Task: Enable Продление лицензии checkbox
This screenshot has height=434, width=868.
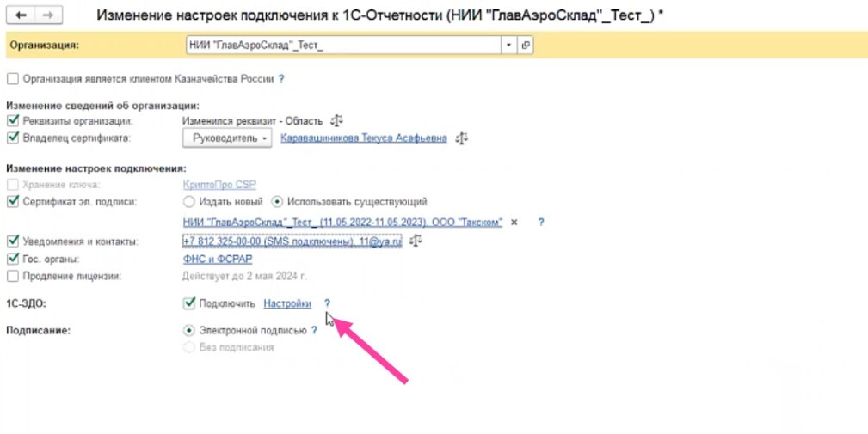Action: click(x=12, y=276)
